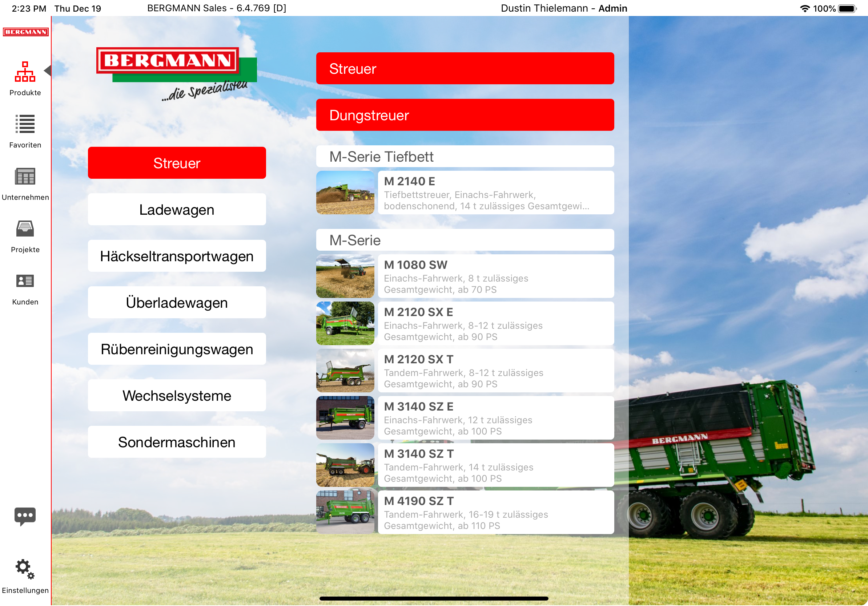Select the Ladewagen category
Screen dimensions: 868x606
click(x=177, y=210)
